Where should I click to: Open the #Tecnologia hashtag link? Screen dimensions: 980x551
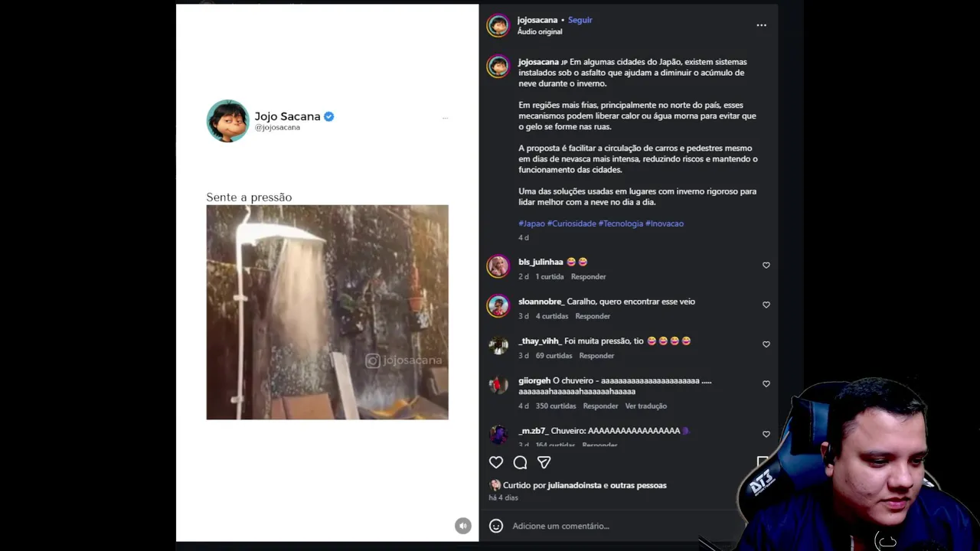[621, 223]
